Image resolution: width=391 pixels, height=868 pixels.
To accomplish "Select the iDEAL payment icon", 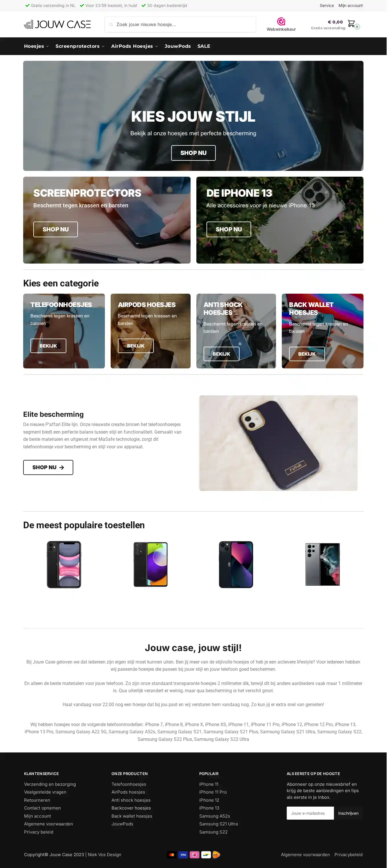I will pyautogui.click(x=195, y=854).
